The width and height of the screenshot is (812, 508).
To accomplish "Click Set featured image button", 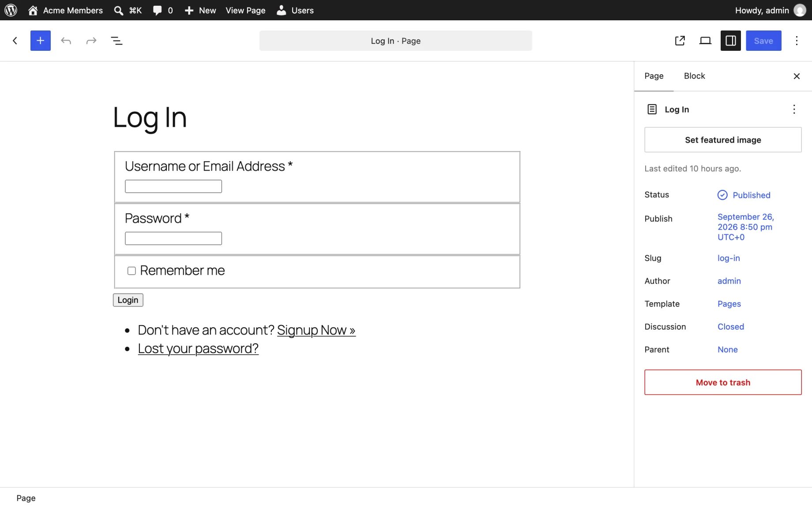I will 723,140.
